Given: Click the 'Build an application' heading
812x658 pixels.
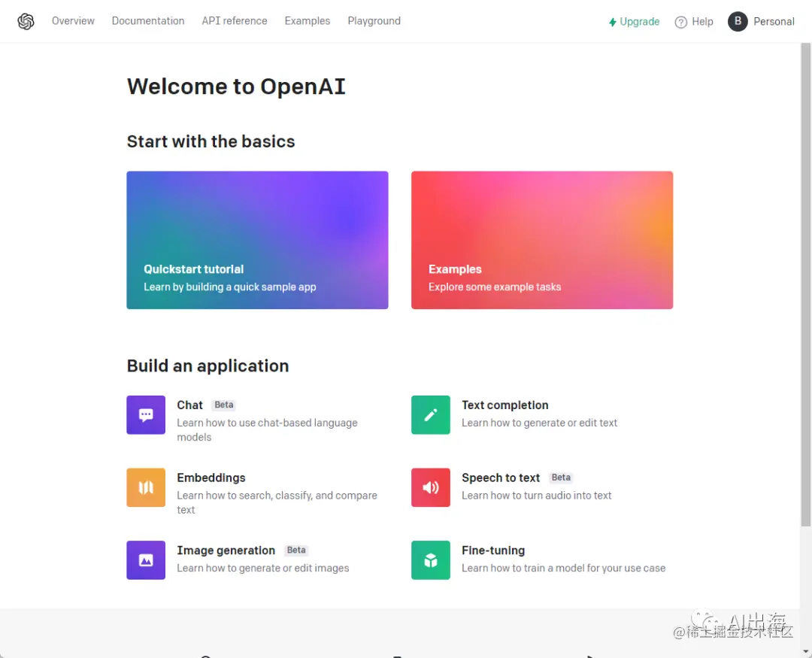Looking at the screenshot, I should 208,365.
